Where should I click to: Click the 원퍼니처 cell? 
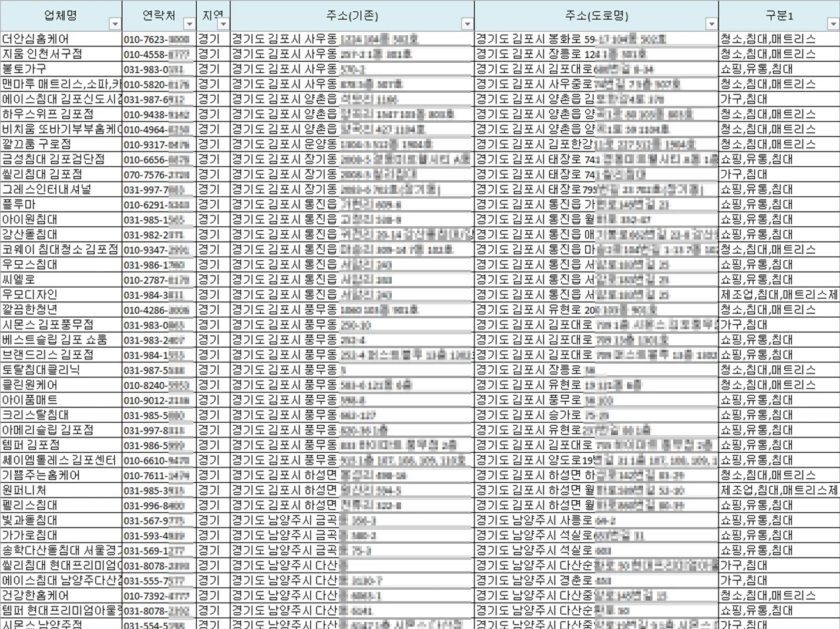[61, 490]
